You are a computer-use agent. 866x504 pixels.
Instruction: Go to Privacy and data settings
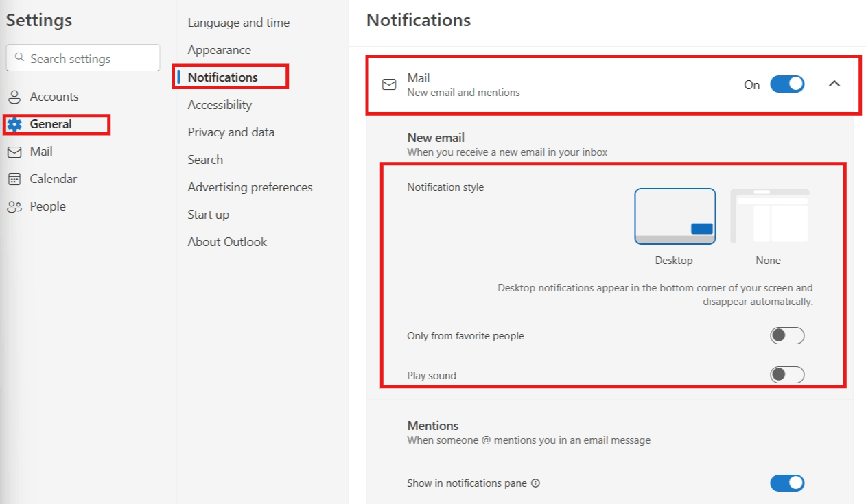click(231, 132)
